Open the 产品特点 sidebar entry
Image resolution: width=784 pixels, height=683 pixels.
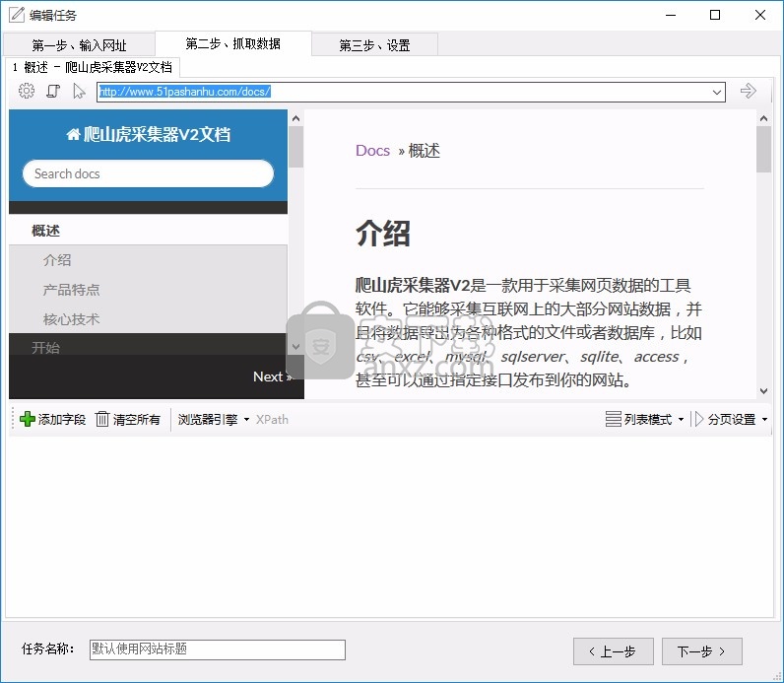72,289
